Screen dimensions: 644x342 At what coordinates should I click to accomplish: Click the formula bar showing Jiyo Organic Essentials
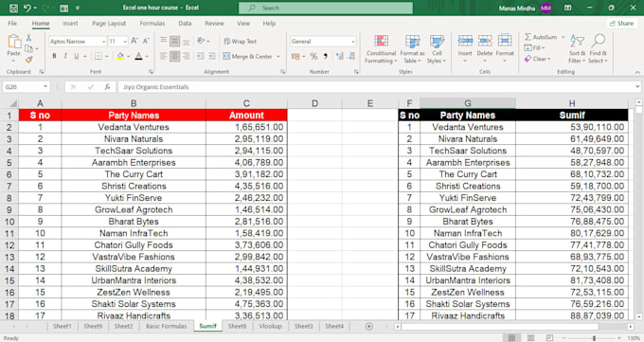click(x=376, y=87)
